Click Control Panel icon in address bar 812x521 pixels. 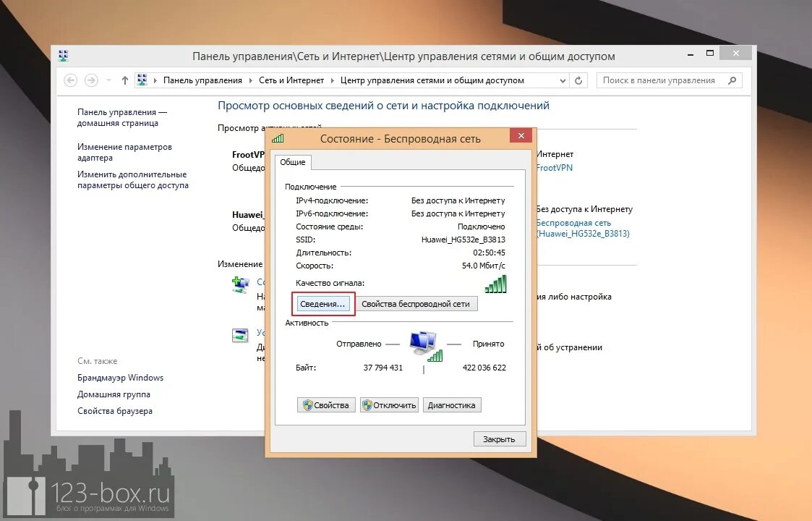coord(142,80)
